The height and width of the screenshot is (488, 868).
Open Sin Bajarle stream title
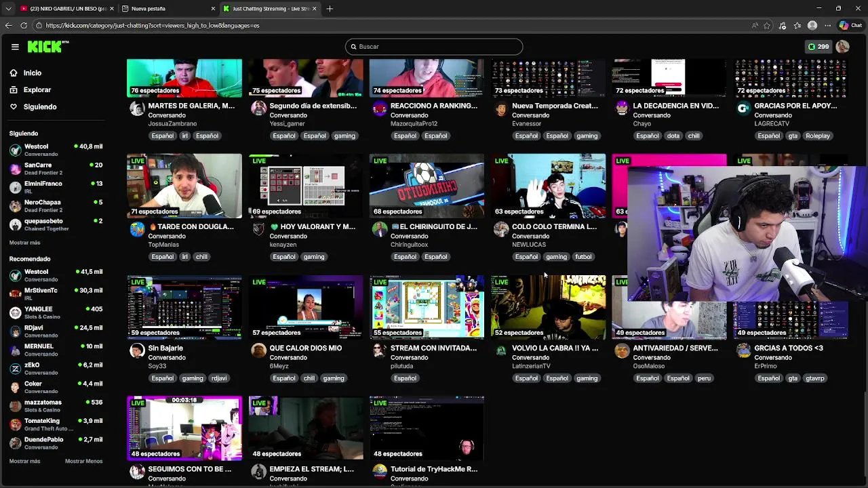(165, 348)
